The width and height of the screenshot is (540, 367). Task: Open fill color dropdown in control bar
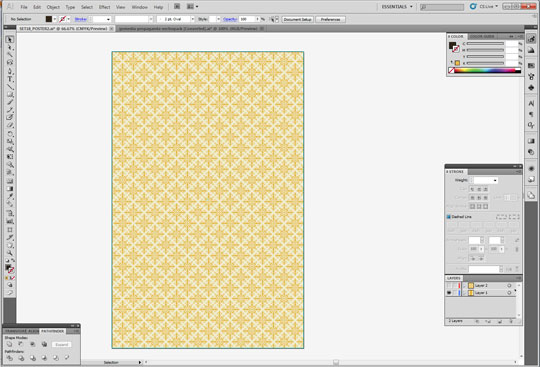(54, 19)
